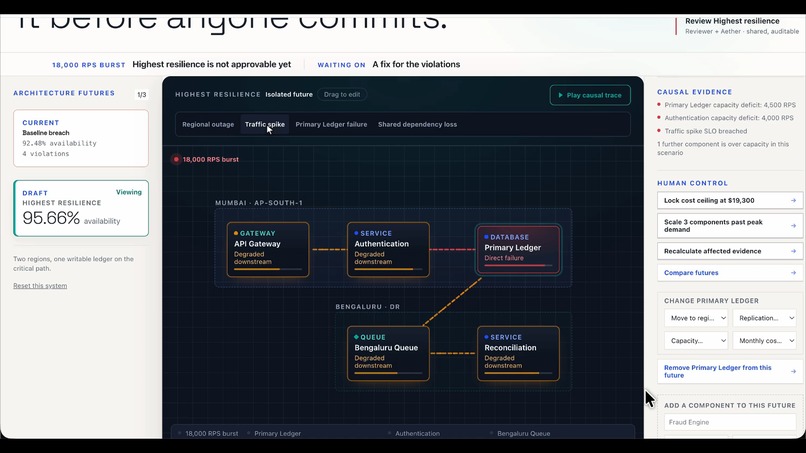Select the Reconciliation service node
The height and width of the screenshot is (453, 806).
point(518,353)
